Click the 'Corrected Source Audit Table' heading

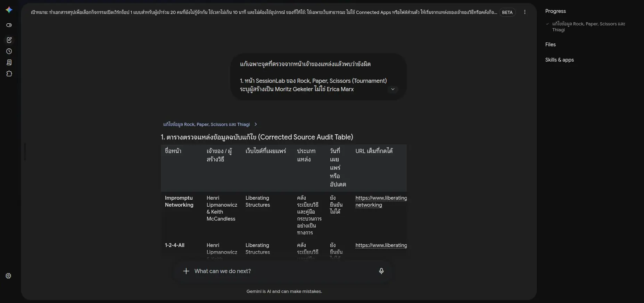[x=257, y=137]
